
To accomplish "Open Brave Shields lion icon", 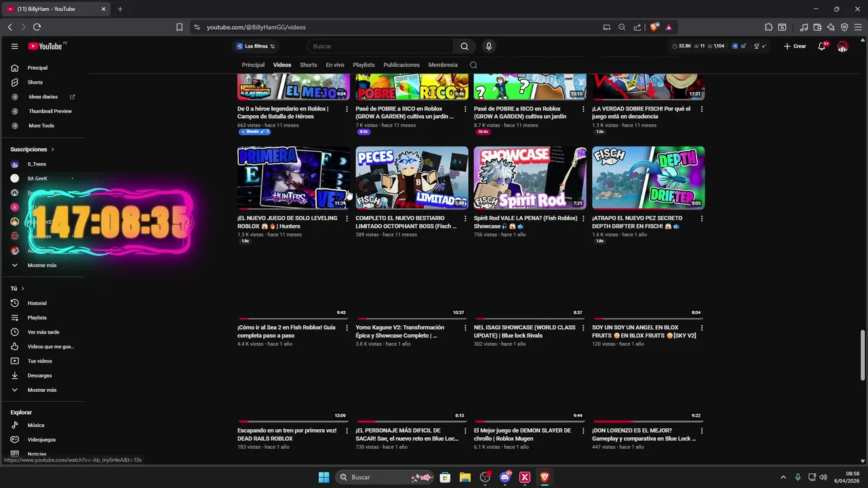I will 654,27.
